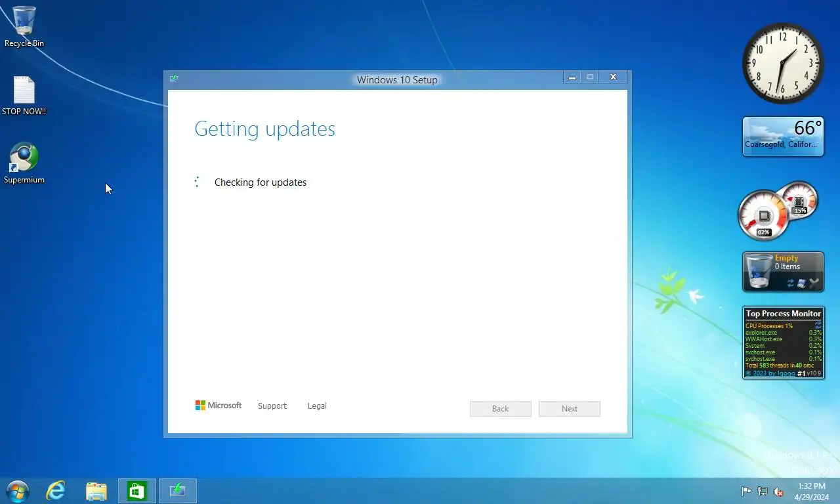
Task: Launch Internet Explorer from the taskbar
Action: pos(56,491)
